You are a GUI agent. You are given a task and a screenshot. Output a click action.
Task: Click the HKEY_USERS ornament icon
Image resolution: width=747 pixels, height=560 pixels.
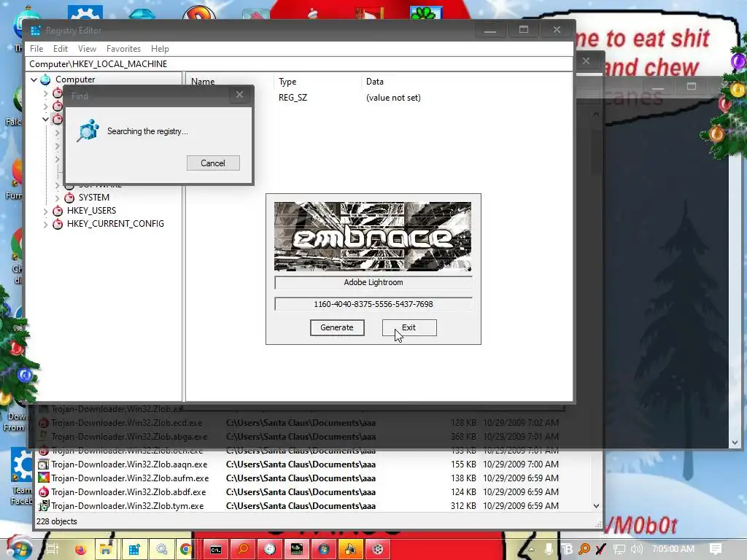tap(58, 211)
